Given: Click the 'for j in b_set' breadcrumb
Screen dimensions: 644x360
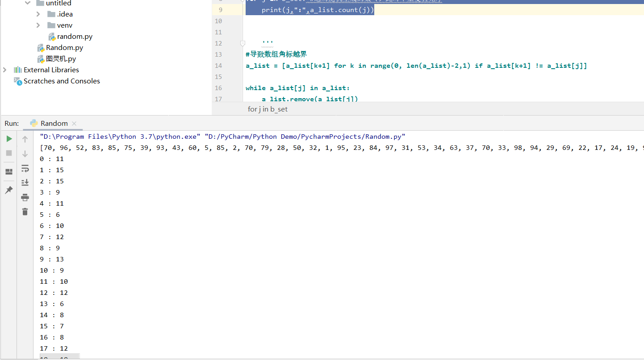Looking at the screenshot, I should tap(268, 109).
